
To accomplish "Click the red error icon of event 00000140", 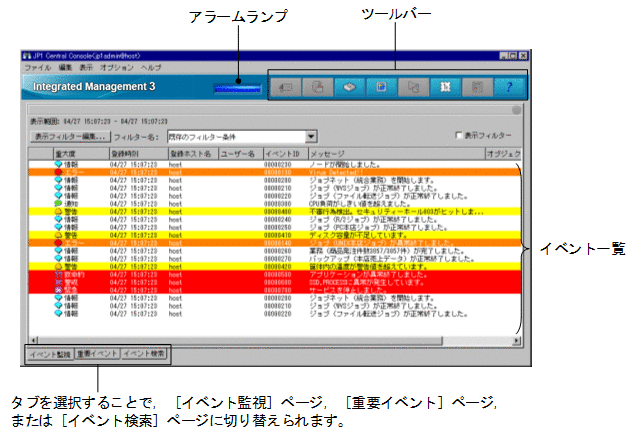I will [59, 243].
